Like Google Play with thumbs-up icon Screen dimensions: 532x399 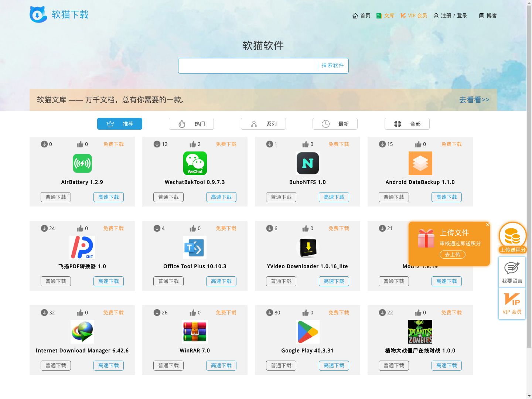tap(306, 313)
